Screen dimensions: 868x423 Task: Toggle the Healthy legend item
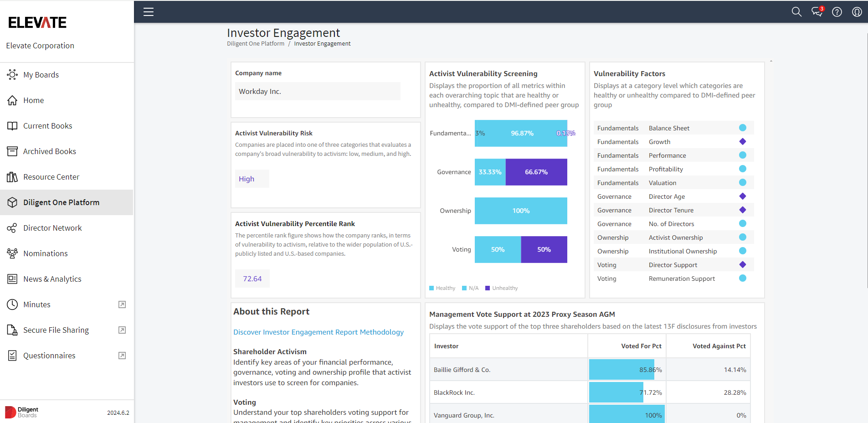[x=442, y=288]
